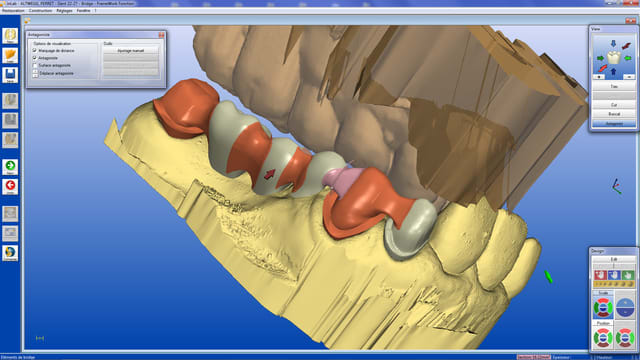Uncheck the Antagoniste checkbox
The height and width of the screenshot is (360, 640).
(35, 58)
